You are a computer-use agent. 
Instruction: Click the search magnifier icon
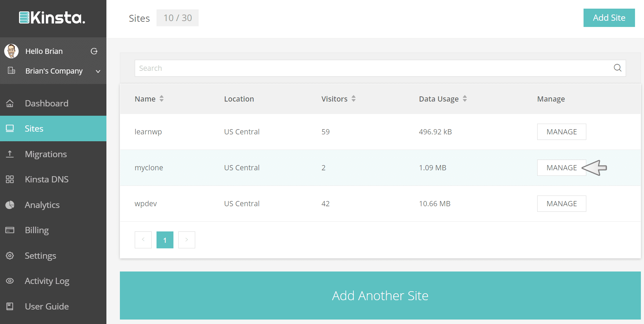pos(617,68)
